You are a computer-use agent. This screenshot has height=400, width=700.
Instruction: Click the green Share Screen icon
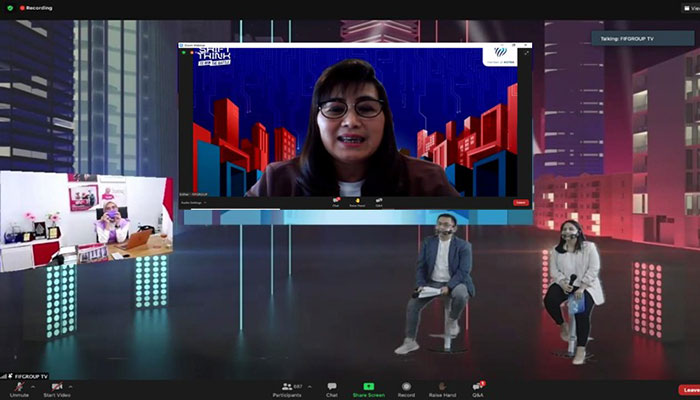368,386
